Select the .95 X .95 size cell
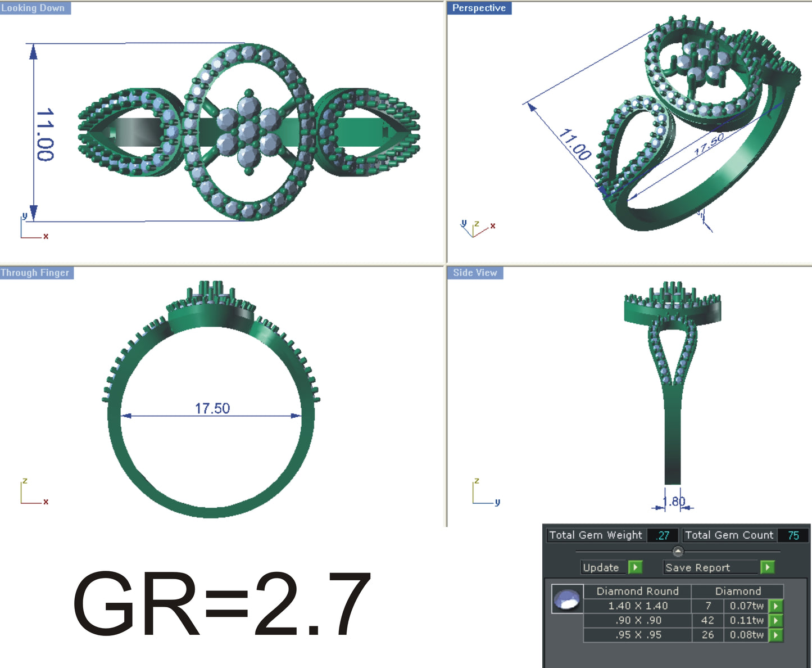 (x=637, y=635)
